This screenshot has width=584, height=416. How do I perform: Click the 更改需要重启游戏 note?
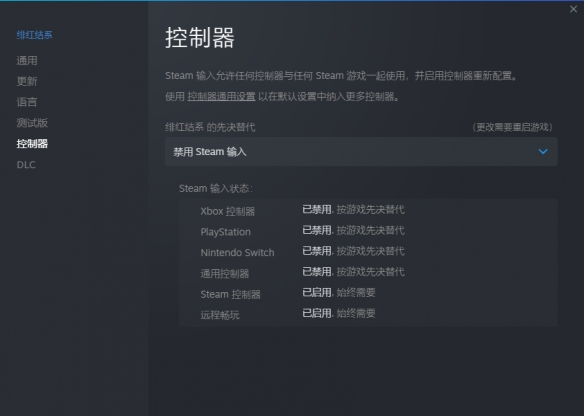coord(512,127)
